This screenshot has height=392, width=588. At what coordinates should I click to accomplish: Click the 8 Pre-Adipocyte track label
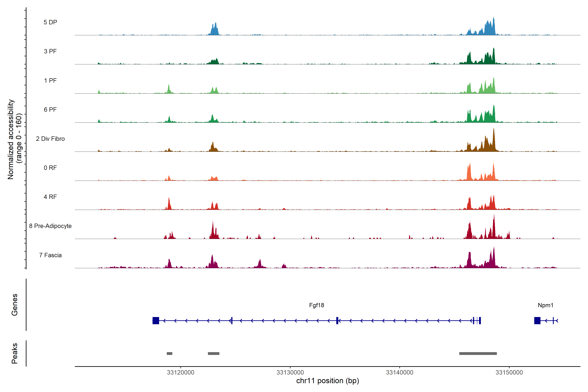coord(50,226)
